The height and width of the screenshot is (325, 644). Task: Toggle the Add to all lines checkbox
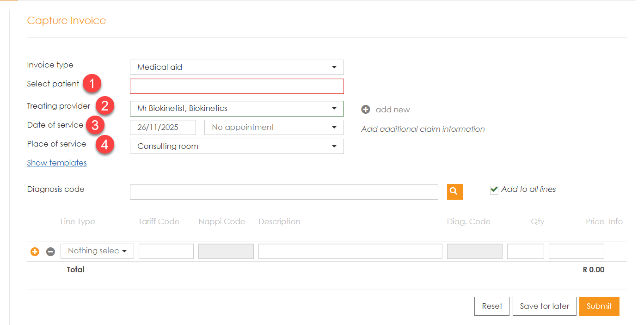point(494,190)
